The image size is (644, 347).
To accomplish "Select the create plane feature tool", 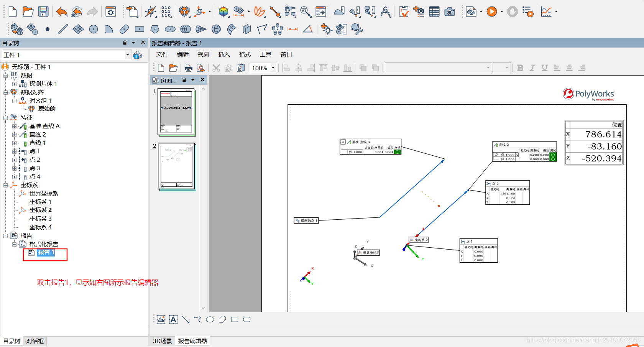I will click(78, 29).
